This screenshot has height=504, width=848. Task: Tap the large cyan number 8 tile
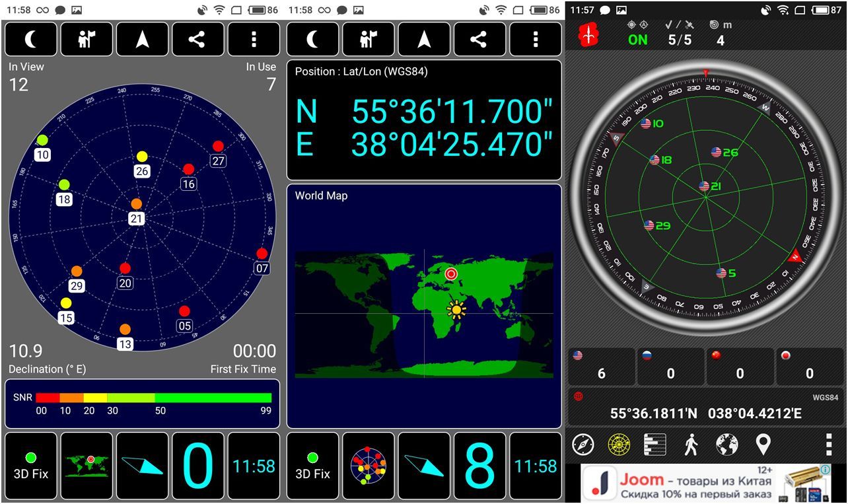tap(479, 466)
